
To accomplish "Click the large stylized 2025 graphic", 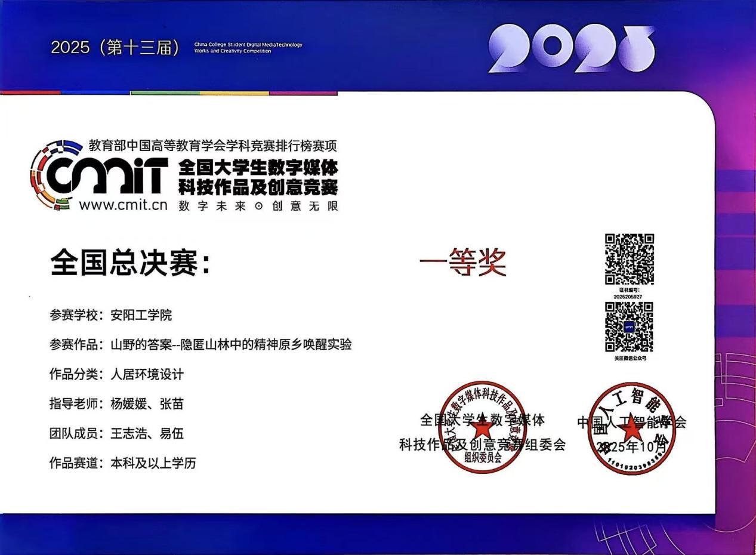I will pyautogui.click(x=571, y=50).
